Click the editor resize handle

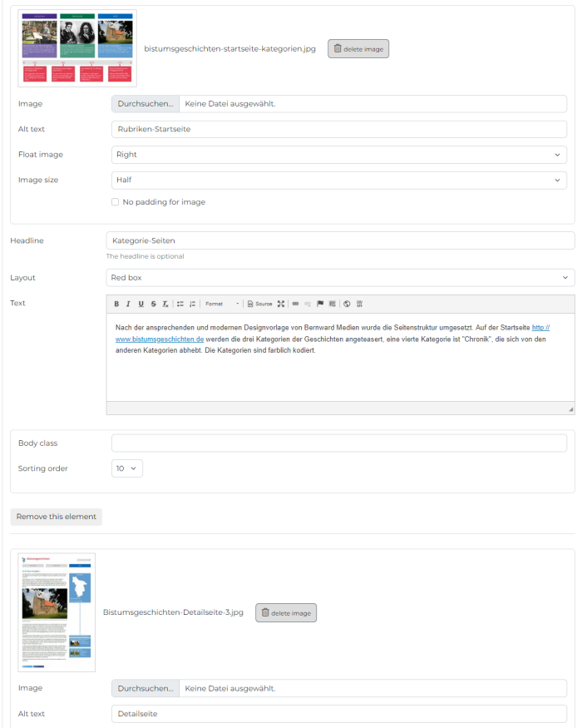[x=571, y=409]
